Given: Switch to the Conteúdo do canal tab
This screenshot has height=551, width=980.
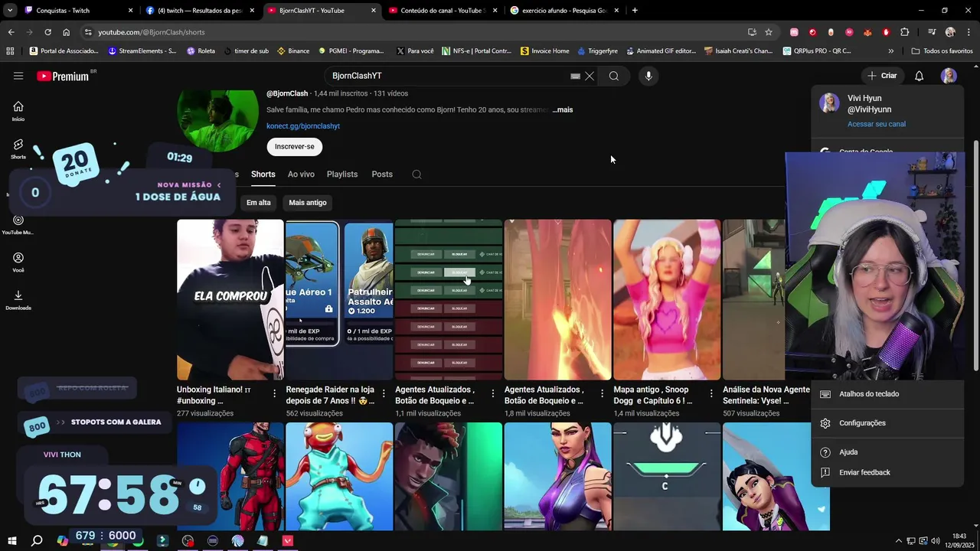Looking at the screenshot, I should 443,11.
